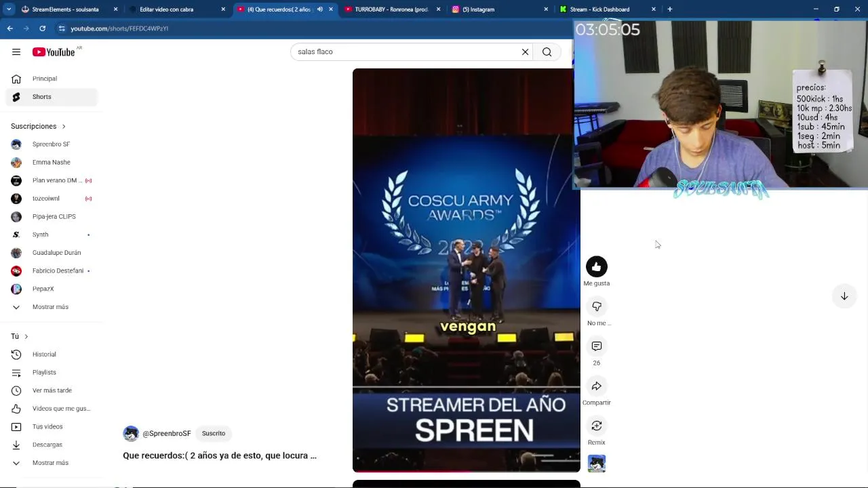Like the short with Me gusta
The width and height of the screenshot is (868, 488).
point(597,267)
